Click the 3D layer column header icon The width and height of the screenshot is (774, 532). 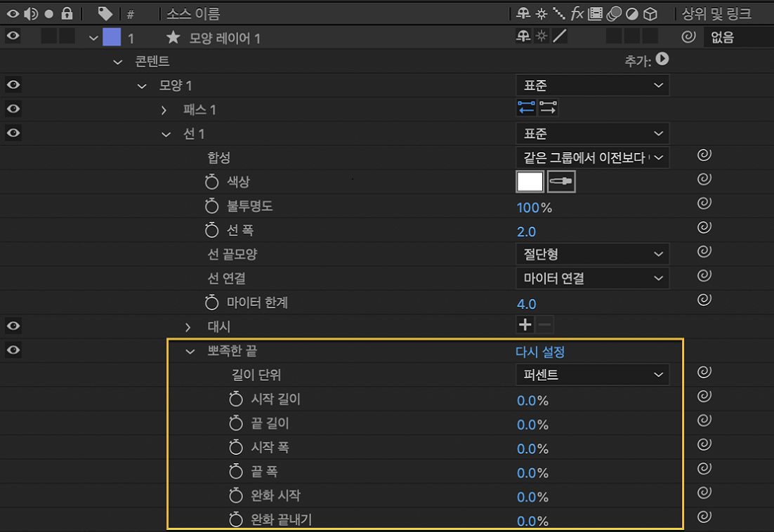[650, 13]
